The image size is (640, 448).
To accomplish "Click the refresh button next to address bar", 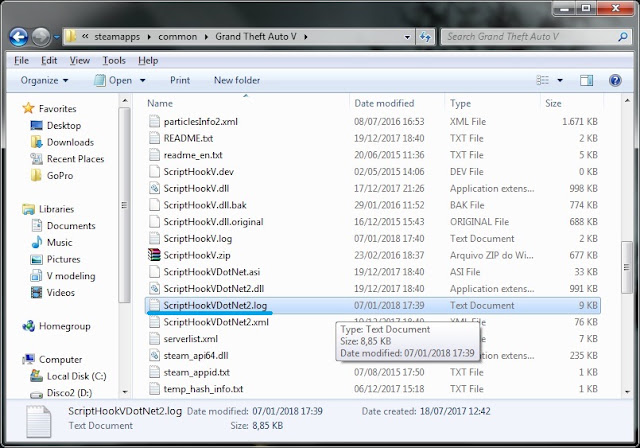I will 425,37.
